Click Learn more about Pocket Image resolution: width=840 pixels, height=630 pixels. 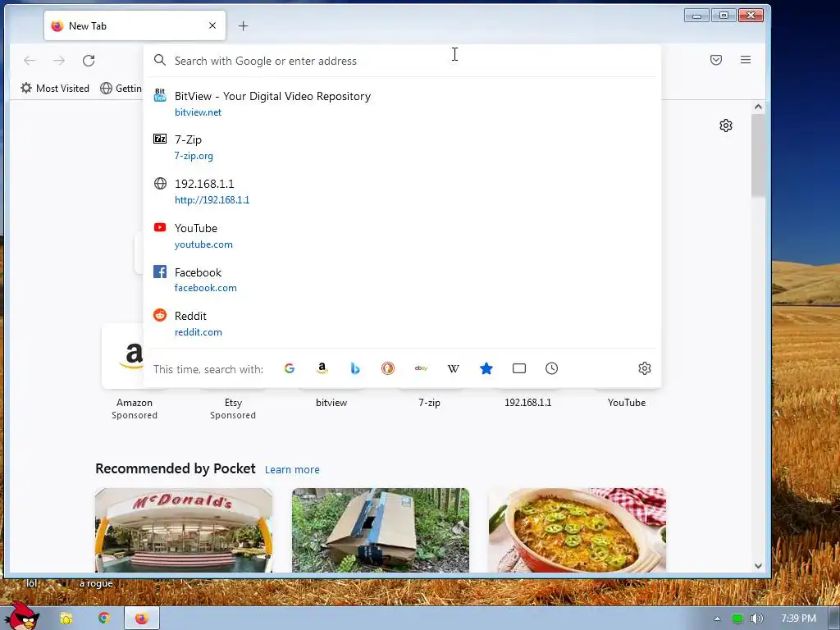pos(292,470)
